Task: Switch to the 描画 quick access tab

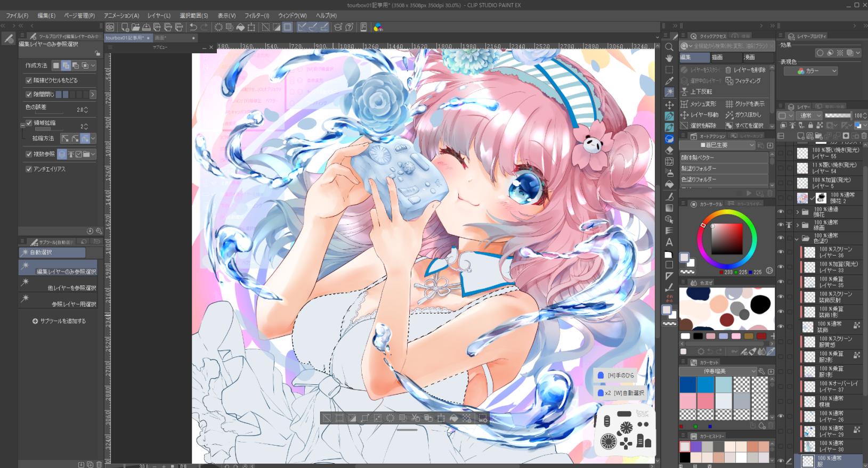Action: pos(727,58)
